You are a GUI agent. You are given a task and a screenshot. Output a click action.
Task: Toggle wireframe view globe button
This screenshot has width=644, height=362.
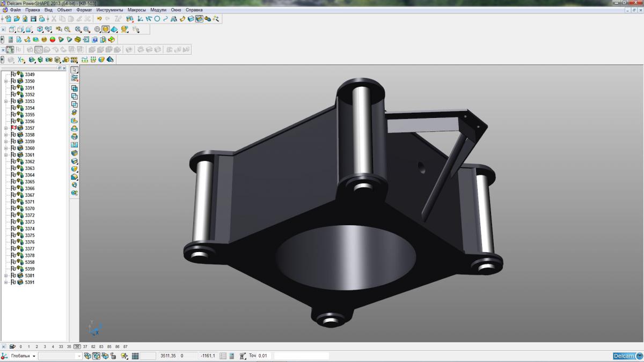(x=97, y=29)
